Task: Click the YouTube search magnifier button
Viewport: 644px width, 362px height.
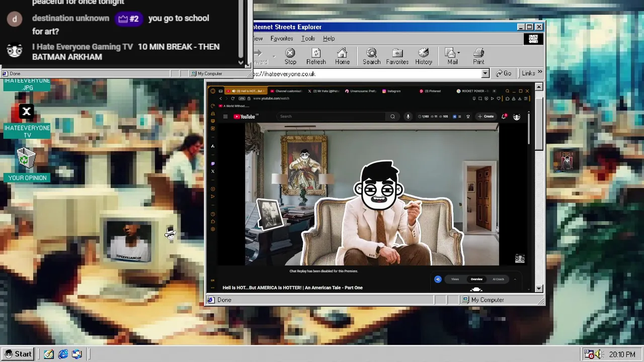Action: coord(392,117)
